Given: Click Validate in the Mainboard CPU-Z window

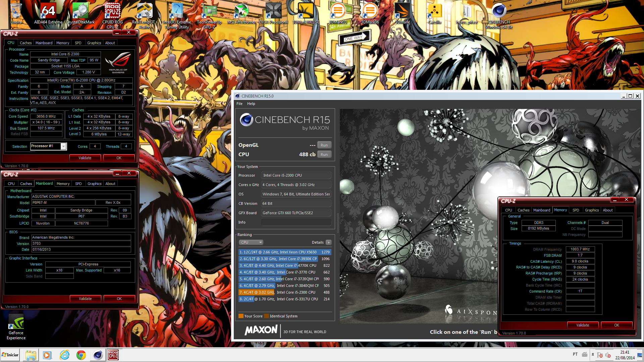Looking at the screenshot, I should tap(85, 299).
